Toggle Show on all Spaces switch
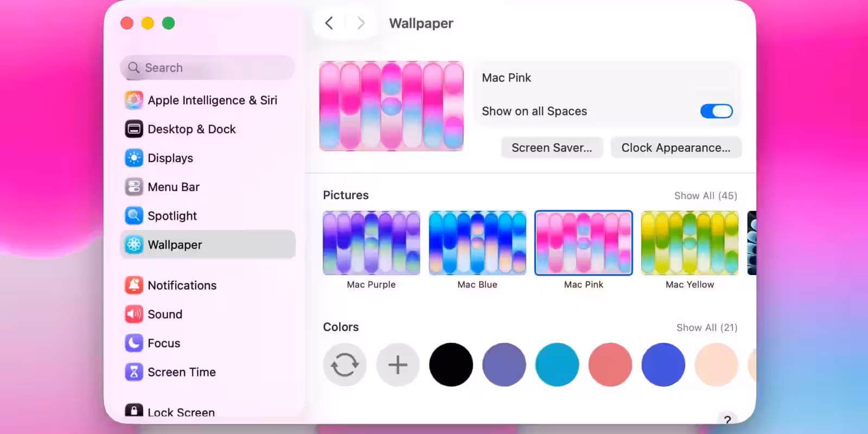Viewport: 868px width, 434px height. click(716, 111)
